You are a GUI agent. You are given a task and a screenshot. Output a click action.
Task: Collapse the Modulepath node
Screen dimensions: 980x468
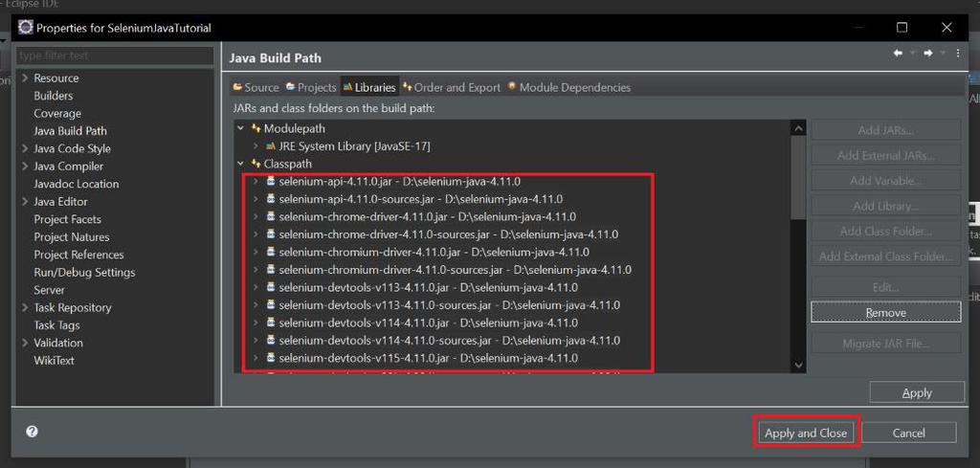coord(240,128)
